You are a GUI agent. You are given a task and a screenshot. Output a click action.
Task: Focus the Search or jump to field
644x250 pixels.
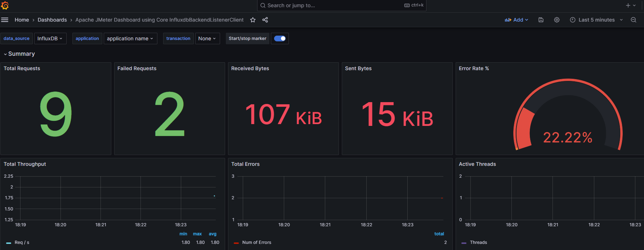(x=342, y=5)
